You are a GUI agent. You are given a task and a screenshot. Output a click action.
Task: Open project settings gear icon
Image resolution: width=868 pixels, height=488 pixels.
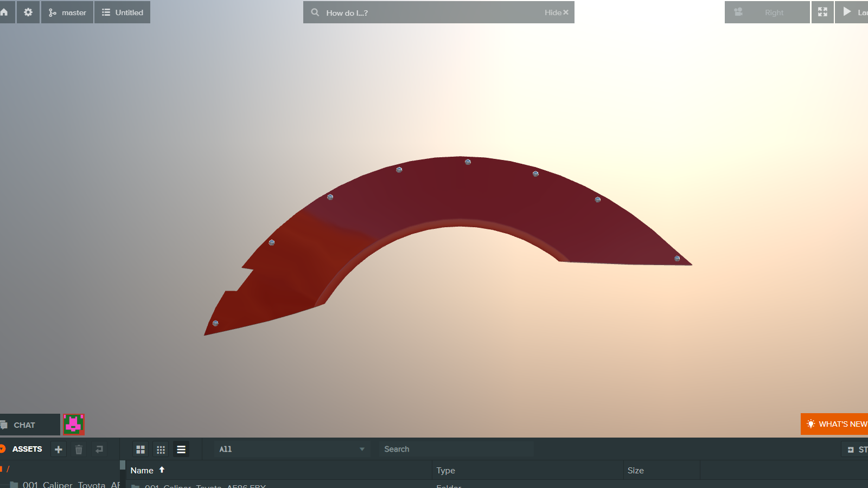pyautogui.click(x=28, y=12)
